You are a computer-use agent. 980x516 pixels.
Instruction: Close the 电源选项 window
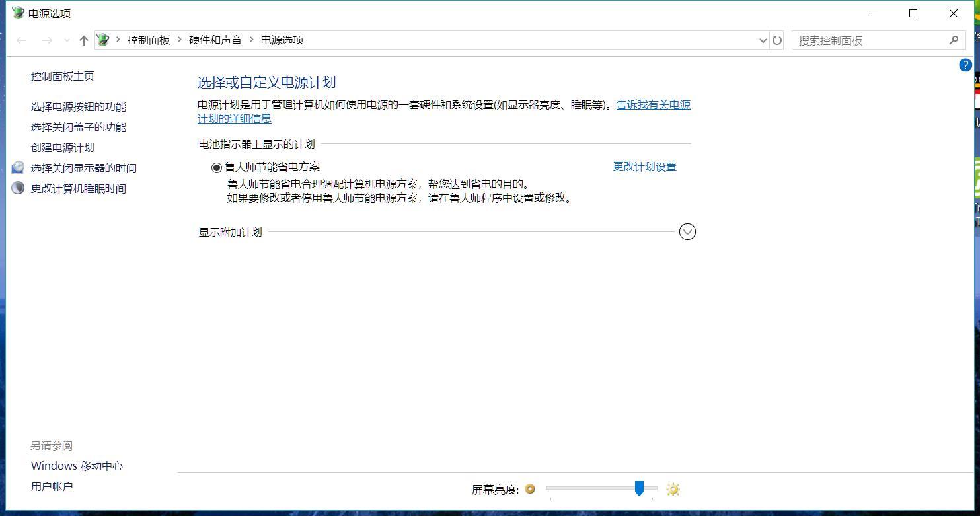[x=954, y=13]
